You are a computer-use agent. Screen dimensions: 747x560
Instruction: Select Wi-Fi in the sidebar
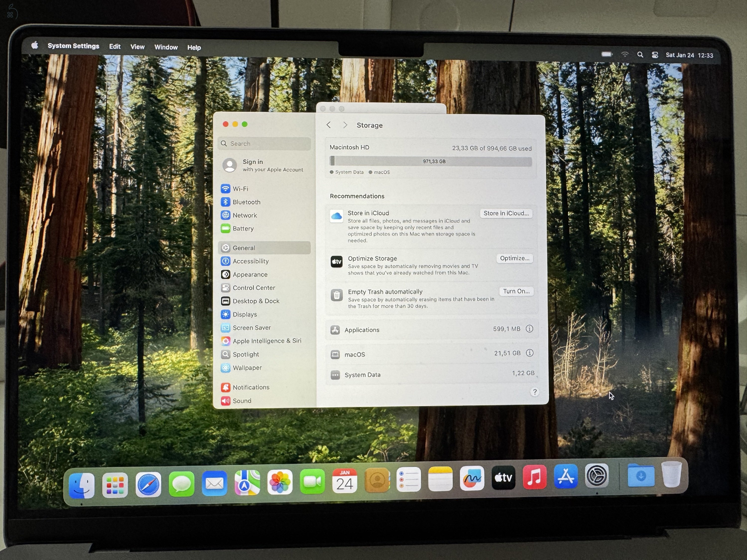(241, 188)
